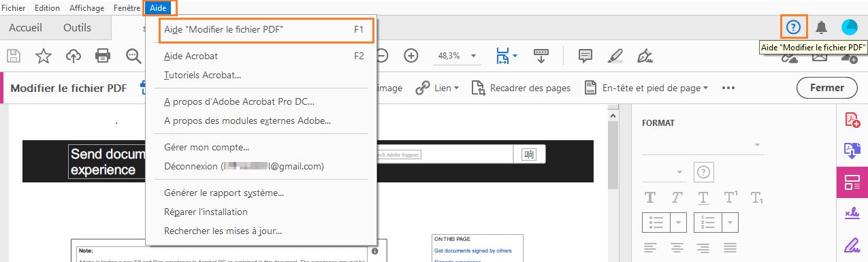Click the sign with pen icon

click(645, 56)
